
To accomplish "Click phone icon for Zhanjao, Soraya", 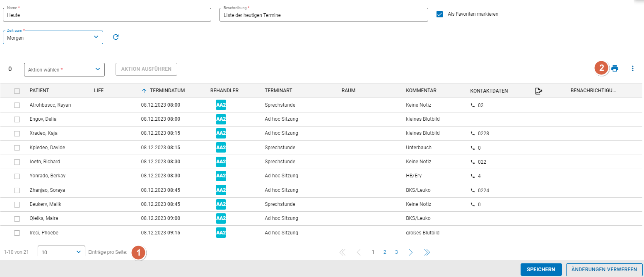I will tap(473, 190).
